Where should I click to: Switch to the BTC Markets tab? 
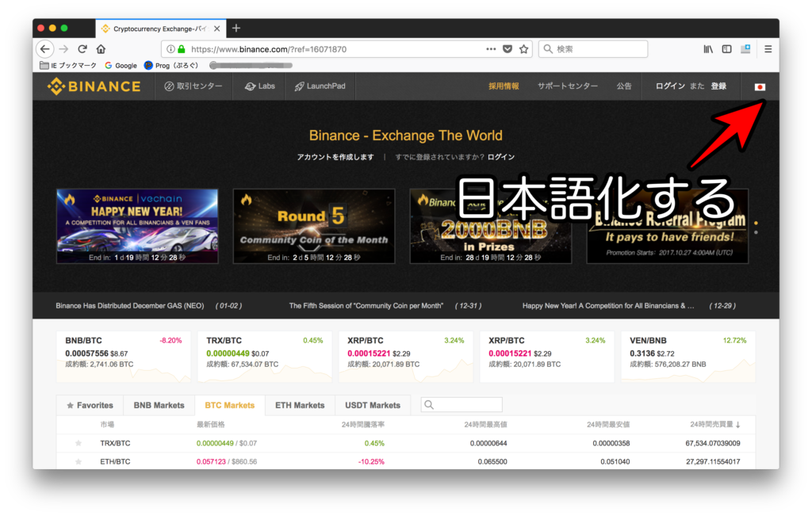click(229, 405)
